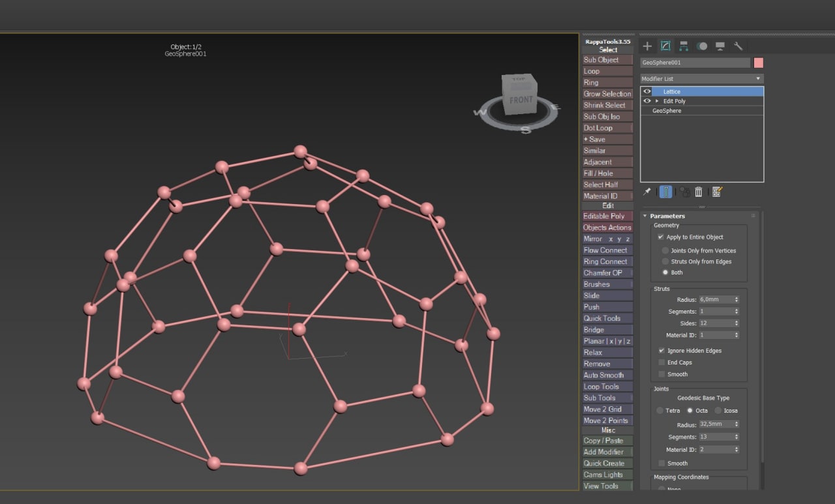835x504 pixels.
Task: Click the Struts Segments spinner
Action: (736, 312)
